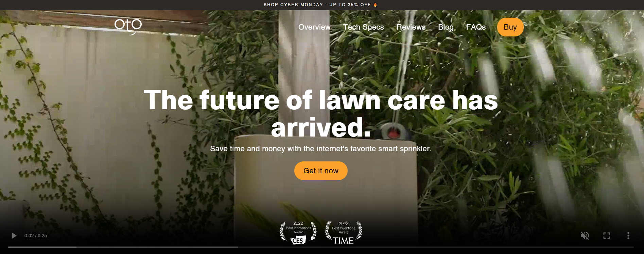Visit the Blog link
The height and width of the screenshot is (254, 644).
(446, 27)
